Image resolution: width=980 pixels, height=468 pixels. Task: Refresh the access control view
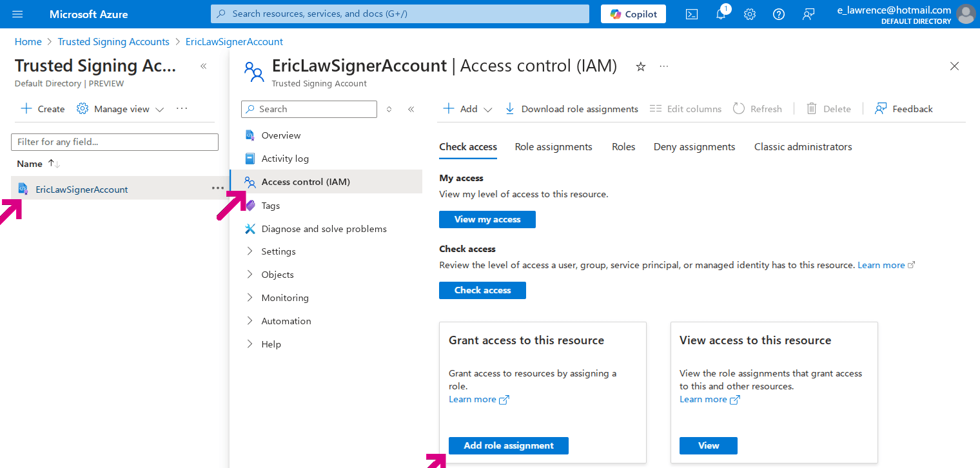coord(758,109)
